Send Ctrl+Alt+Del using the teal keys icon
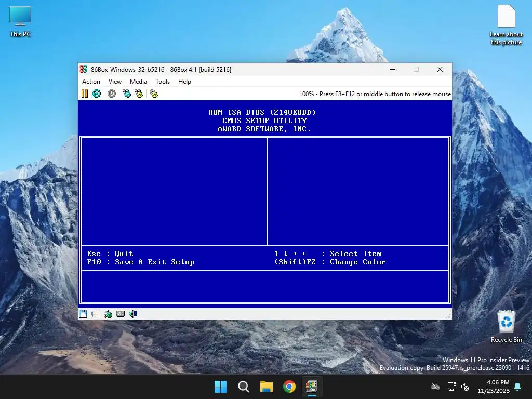The height and width of the screenshot is (399, 532). [x=127, y=94]
